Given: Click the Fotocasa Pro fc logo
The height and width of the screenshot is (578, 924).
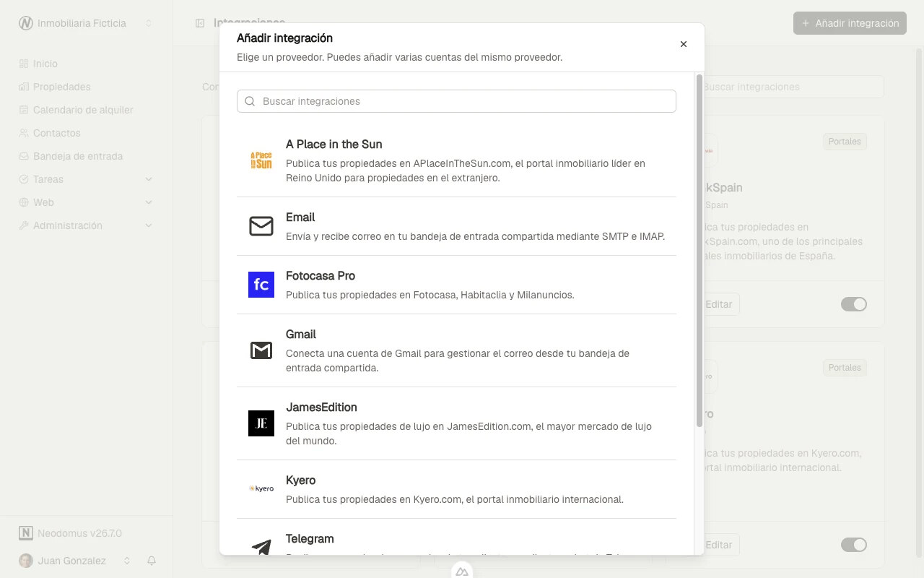Looking at the screenshot, I should (261, 285).
